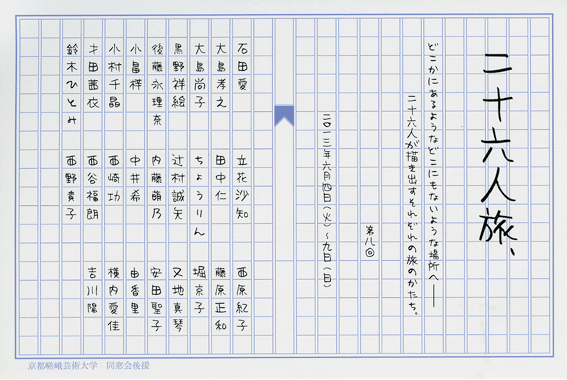Click the name 後藤永理奈
Viewport: 567px width, 380px height.
coord(157,84)
